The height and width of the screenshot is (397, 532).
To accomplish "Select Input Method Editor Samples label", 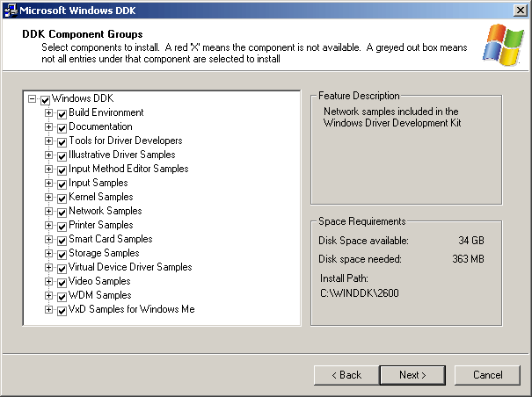I will point(128,169).
